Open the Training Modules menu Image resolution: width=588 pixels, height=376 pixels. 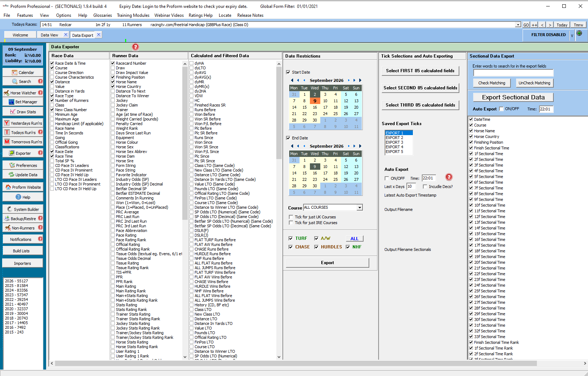[133, 15]
